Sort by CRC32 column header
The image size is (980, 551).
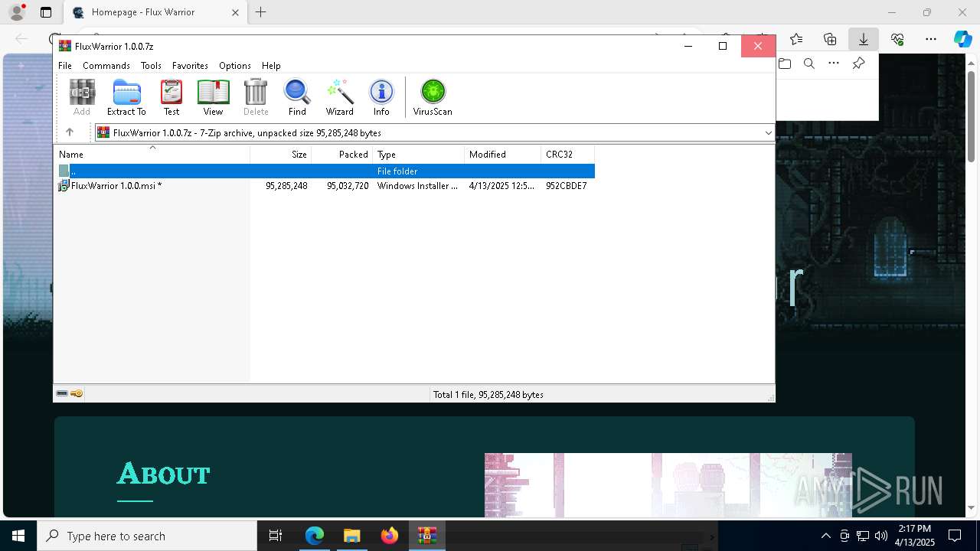(x=568, y=155)
